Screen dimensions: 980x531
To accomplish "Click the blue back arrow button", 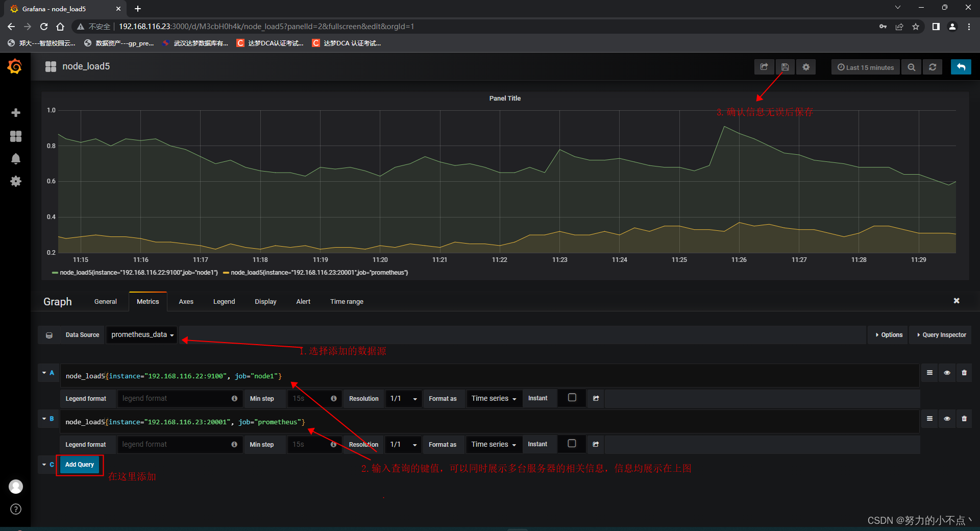I will [x=961, y=67].
